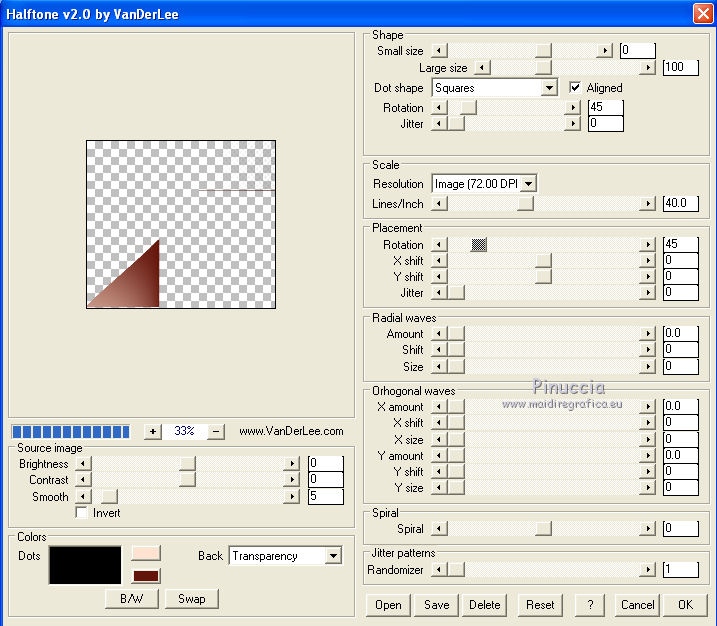The height and width of the screenshot is (626, 717).
Task: Click left arrow of Shape Rotation slider
Action: click(439, 107)
